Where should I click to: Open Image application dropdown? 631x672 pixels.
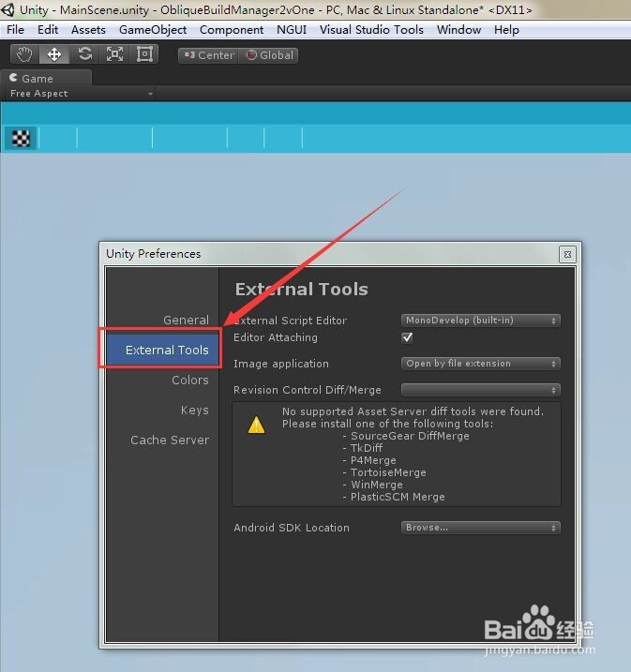pos(481,364)
